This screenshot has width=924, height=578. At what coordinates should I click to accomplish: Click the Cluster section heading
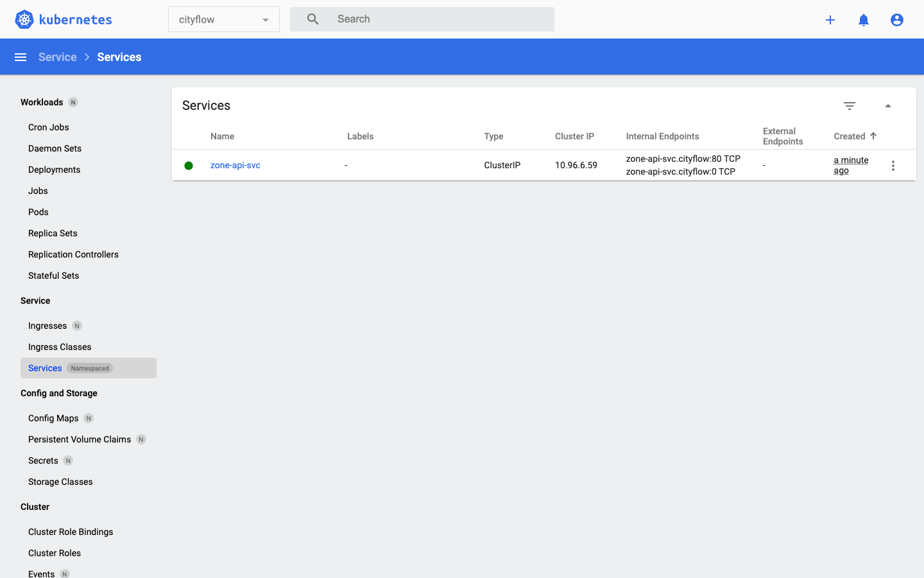click(35, 507)
